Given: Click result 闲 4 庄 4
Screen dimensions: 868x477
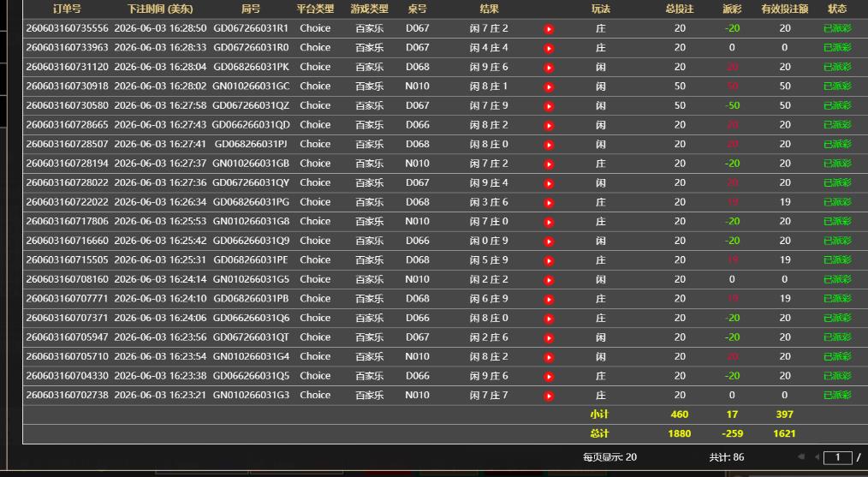Looking at the screenshot, I should (x=489, y=48).
